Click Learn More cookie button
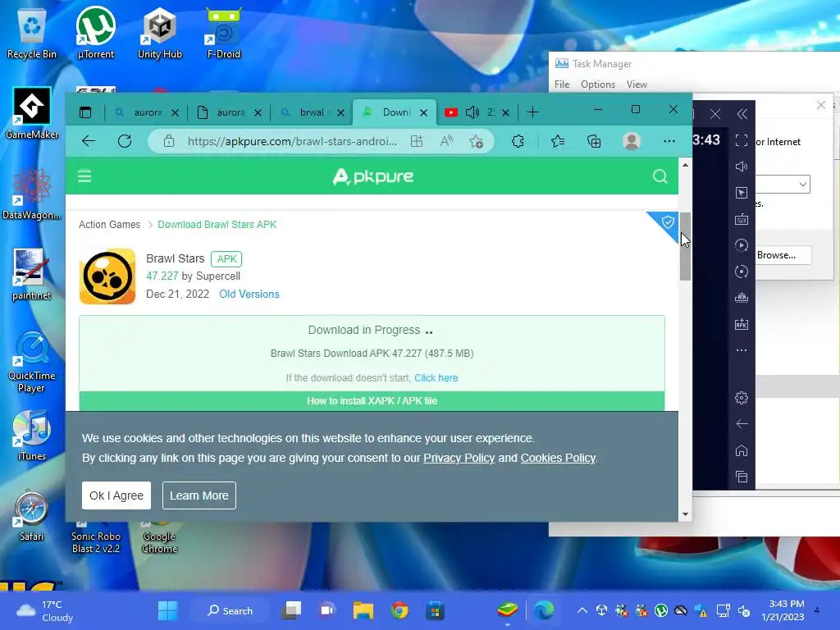 [199, 495]
